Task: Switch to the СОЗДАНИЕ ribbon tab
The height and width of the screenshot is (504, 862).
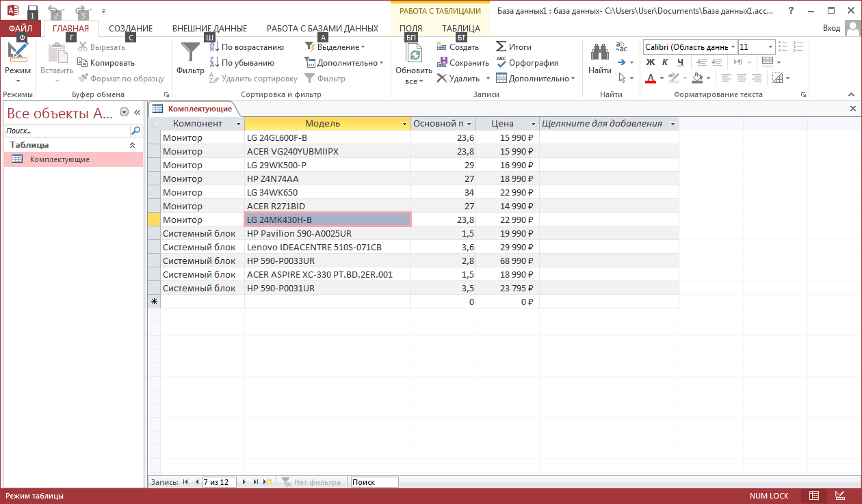Action: tap(131, 29)
